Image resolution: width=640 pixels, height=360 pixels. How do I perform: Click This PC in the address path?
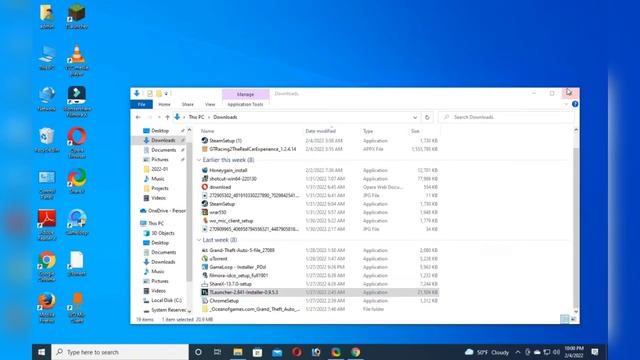pos(196,117)
